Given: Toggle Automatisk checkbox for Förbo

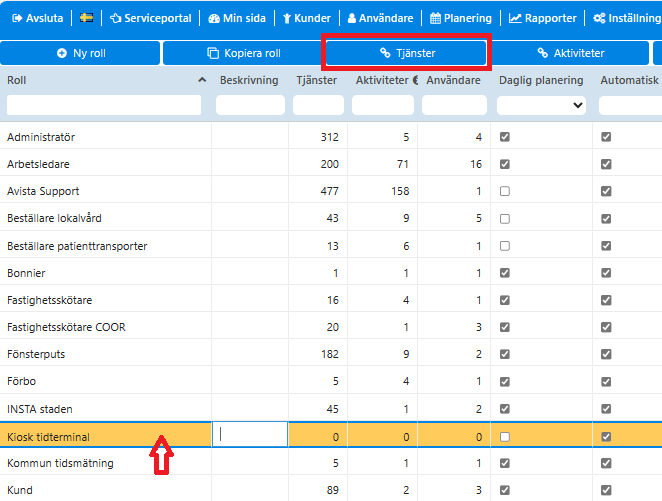Looking at the screenshot, I should click(606, 382).
